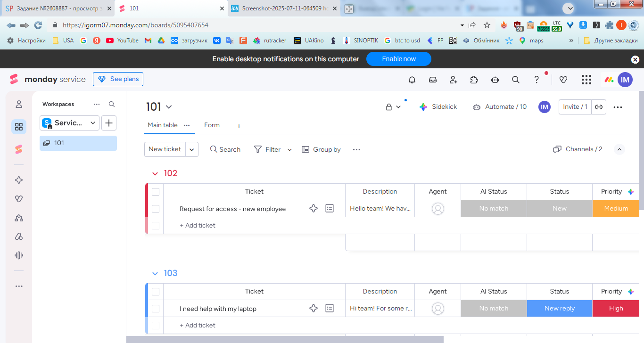Check the Request for access ticket row
This screenshot has height=343, width=644.
click(x=156, y=209)
